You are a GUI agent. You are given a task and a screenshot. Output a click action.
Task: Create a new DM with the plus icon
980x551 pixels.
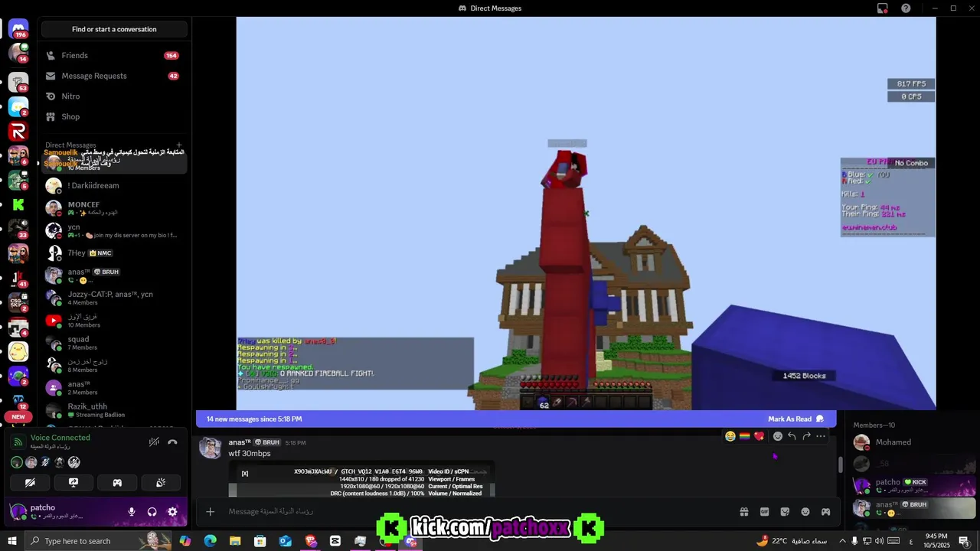coord(179,145)
